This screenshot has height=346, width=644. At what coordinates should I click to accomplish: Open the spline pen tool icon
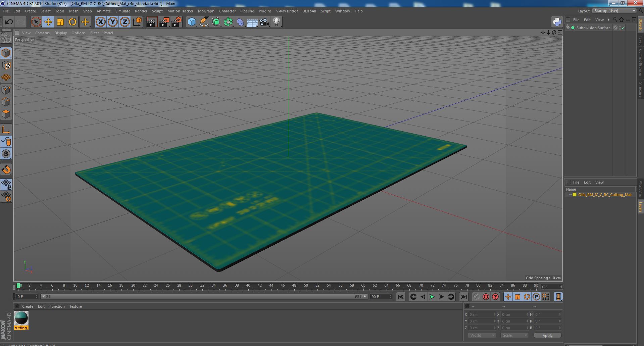point(204,22)
